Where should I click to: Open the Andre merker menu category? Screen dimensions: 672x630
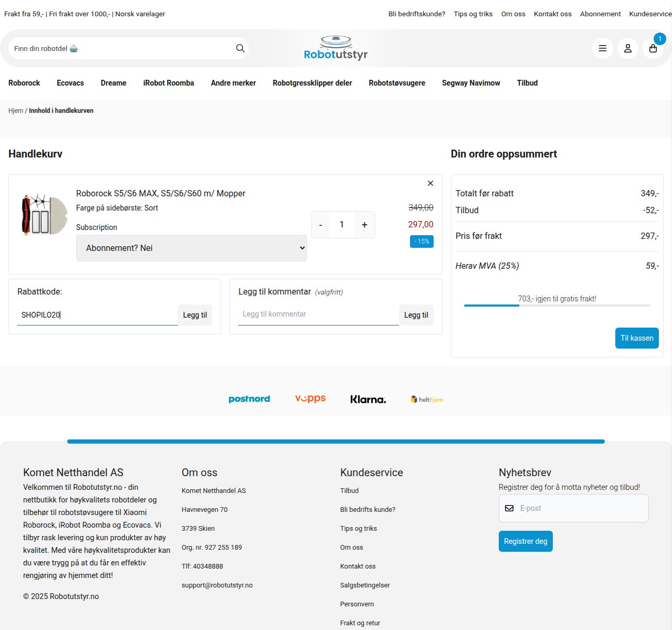(233, 83)
